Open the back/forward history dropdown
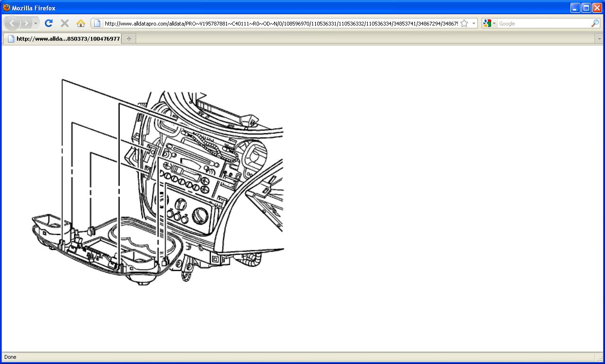 click(35, 23)
